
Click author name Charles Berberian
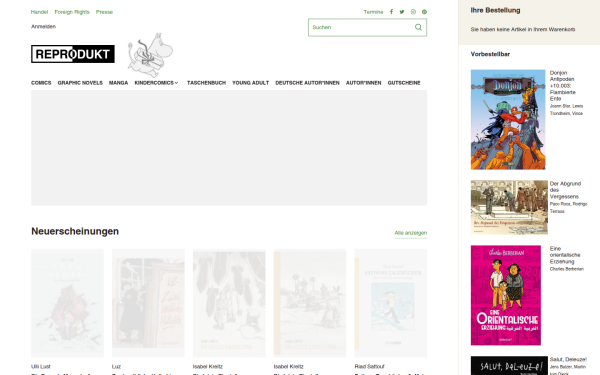[567, 269]
